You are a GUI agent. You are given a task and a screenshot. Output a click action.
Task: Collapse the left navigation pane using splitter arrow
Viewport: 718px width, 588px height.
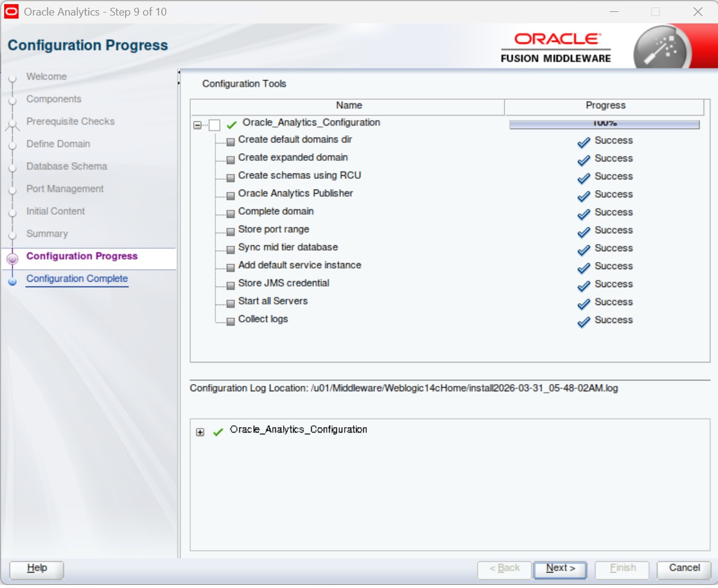pos(178,73)
